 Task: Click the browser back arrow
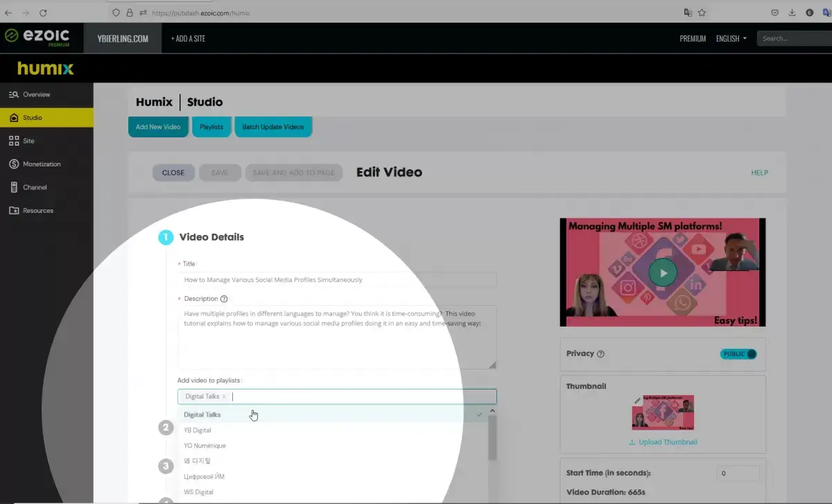8,12
